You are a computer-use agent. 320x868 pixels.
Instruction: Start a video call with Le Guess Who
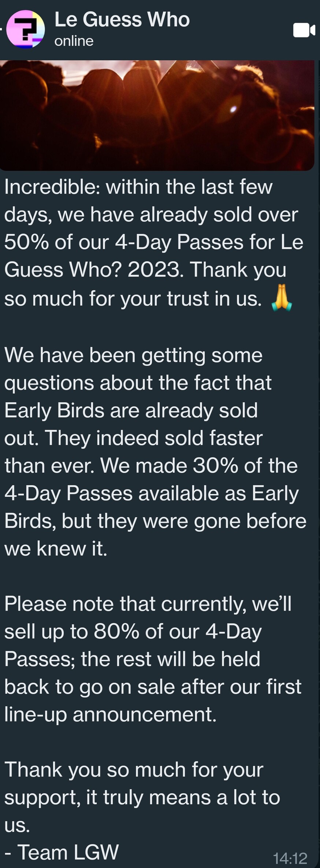tap(304, 30)
